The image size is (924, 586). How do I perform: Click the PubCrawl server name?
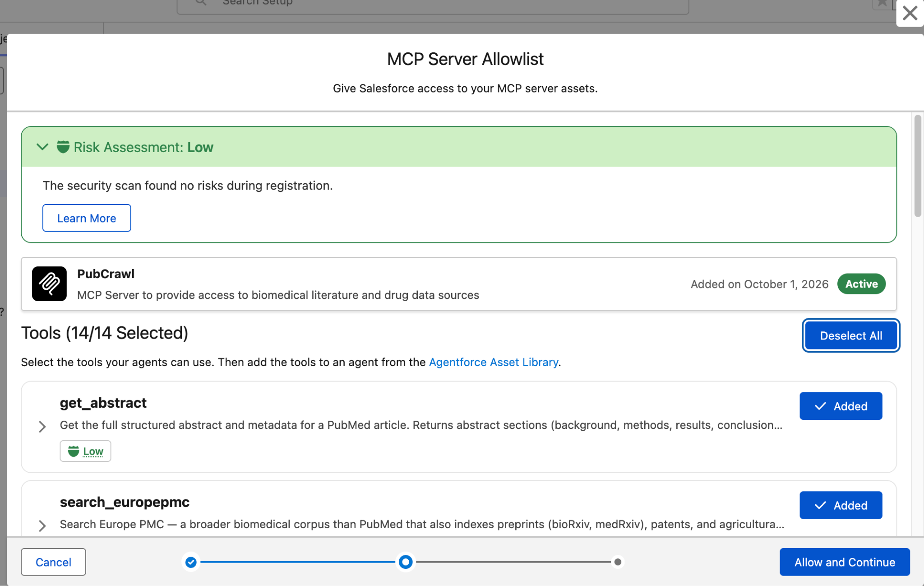[106, 274]
